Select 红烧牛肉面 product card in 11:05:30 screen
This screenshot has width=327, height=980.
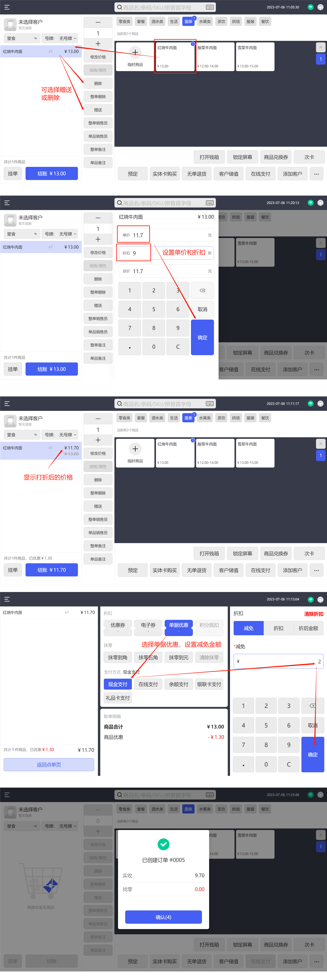click(x=175, y=57)
